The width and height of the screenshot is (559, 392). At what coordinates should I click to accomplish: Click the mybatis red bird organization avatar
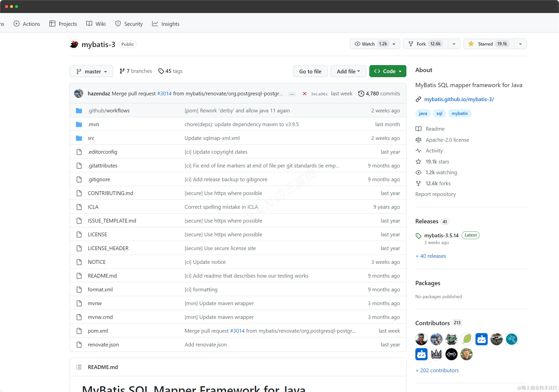click(74, 44)
